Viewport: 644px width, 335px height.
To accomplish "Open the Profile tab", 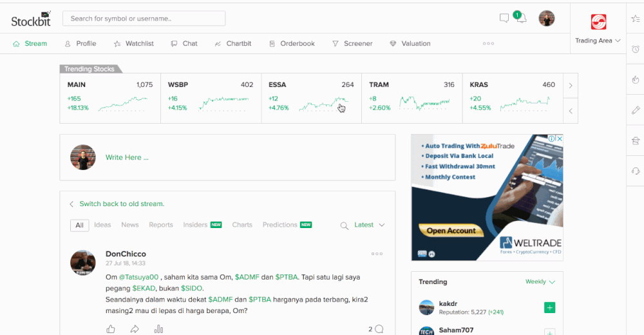I will [80, 44].
